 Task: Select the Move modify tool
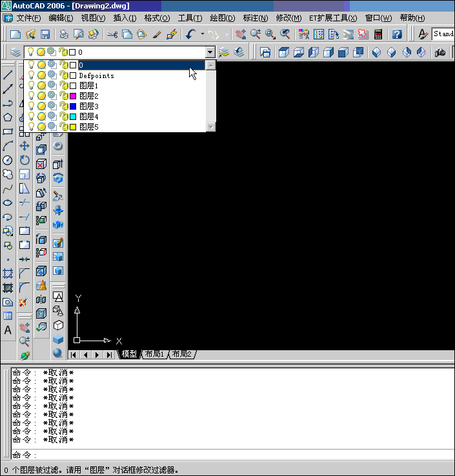25,146
